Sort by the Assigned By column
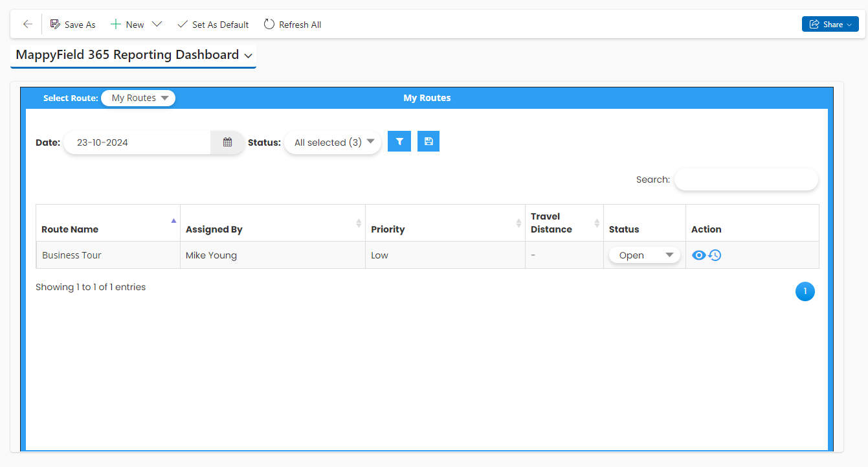This screenshot has height=467, width=868. pyautogui.click(x=273, y=223)
